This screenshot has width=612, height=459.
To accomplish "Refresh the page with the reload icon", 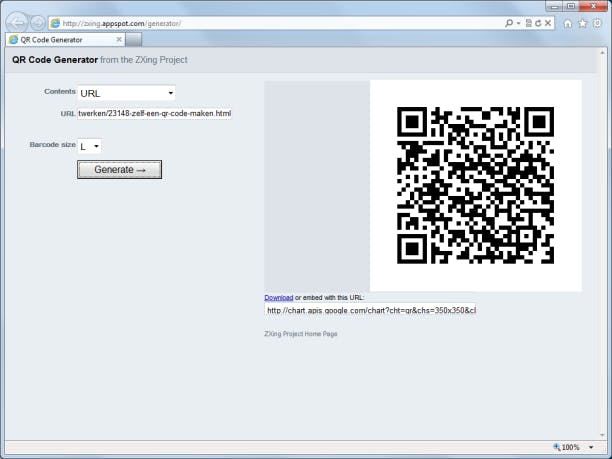I will click(x=538, y=23).
